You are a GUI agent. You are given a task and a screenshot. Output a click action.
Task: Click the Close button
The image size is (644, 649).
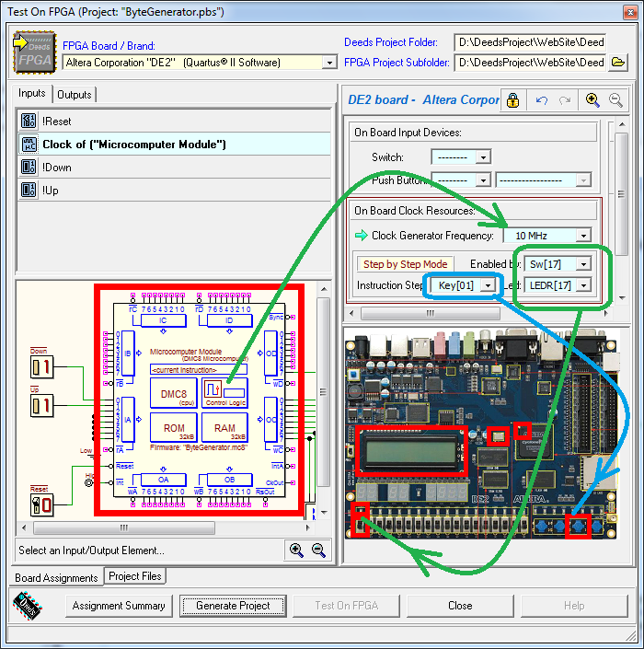460,606
